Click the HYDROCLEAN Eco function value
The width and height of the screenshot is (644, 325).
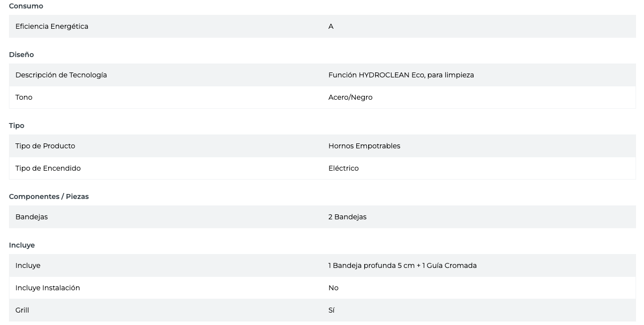pos(401,75)
